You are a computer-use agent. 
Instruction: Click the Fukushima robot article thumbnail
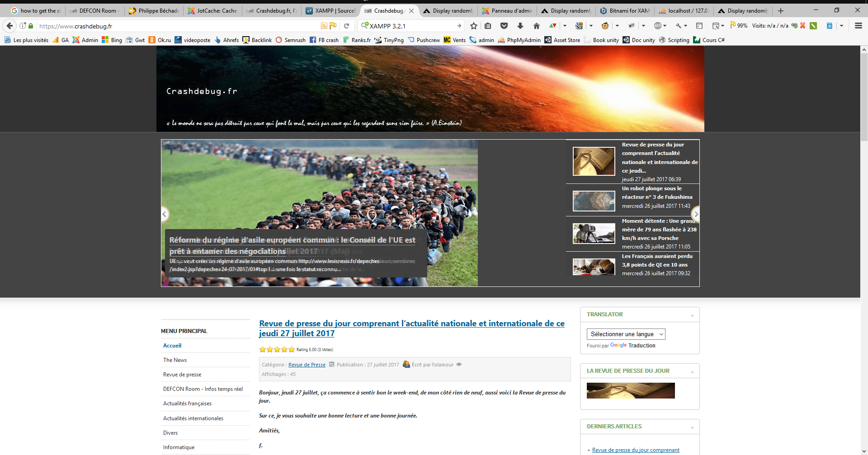[594, 201]
